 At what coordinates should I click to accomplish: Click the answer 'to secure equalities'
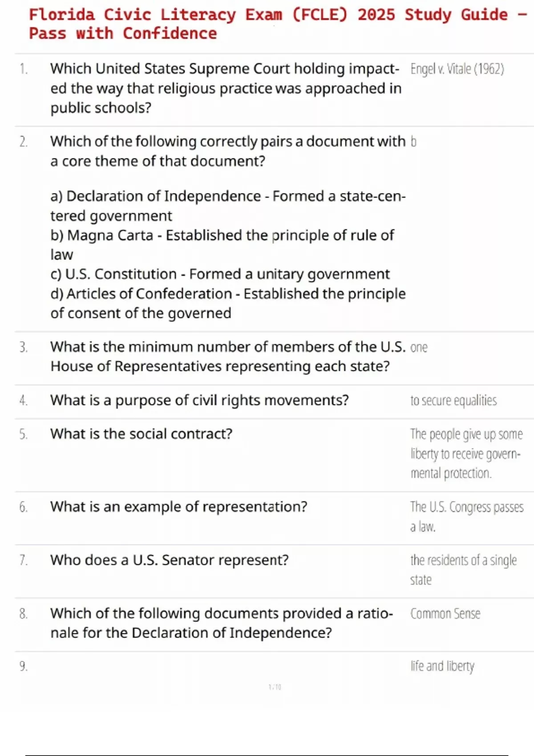pos(453,400)
